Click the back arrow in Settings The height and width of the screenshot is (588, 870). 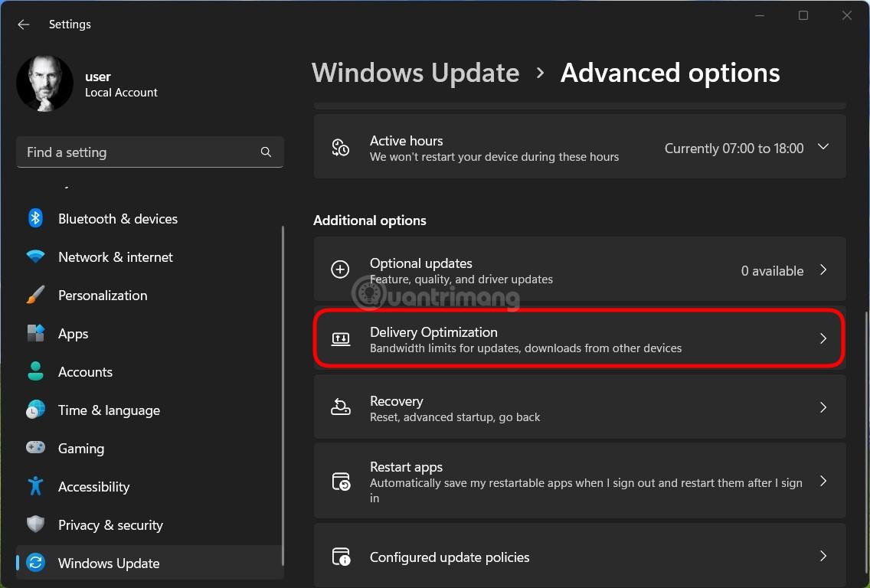[23, 24]
